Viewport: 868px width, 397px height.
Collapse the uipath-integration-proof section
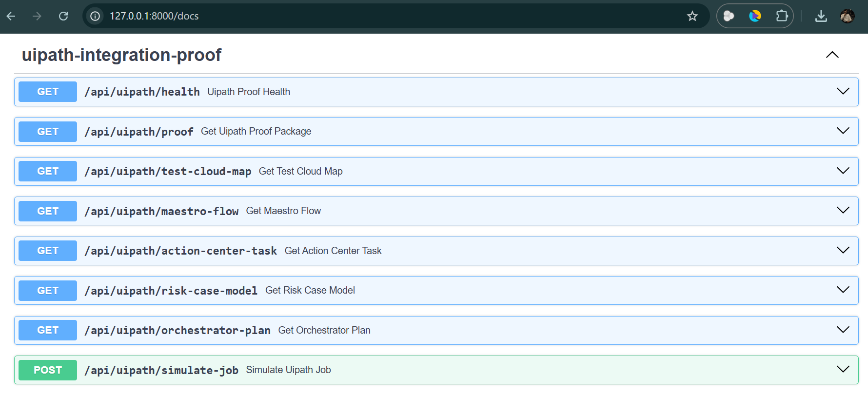click(832, 55)
